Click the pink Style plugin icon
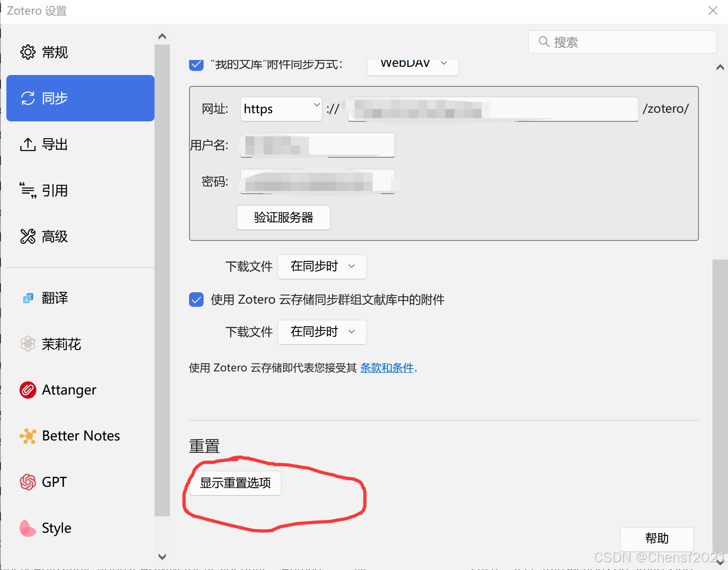728x570 pixels. (x=27, y=528)
